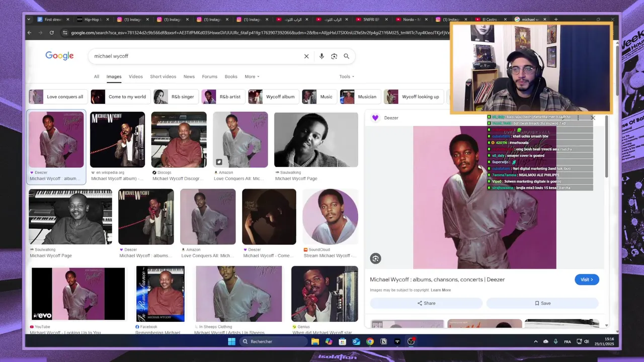This screenshot has height=362, width=644.
Task: Open the cloud sync tray icon
Action: tap(546, 341)
